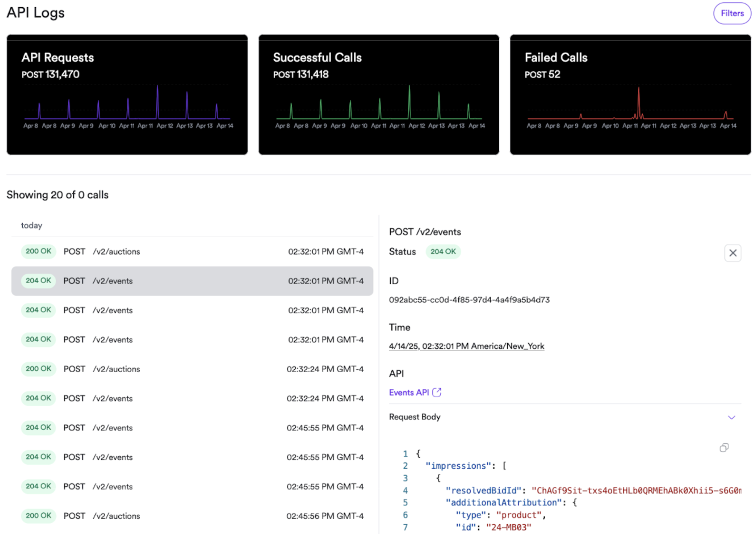Screen dimensions: 756x534
Task: Click the POST /v2/events title in detail panel
Action: pos(425,231)
